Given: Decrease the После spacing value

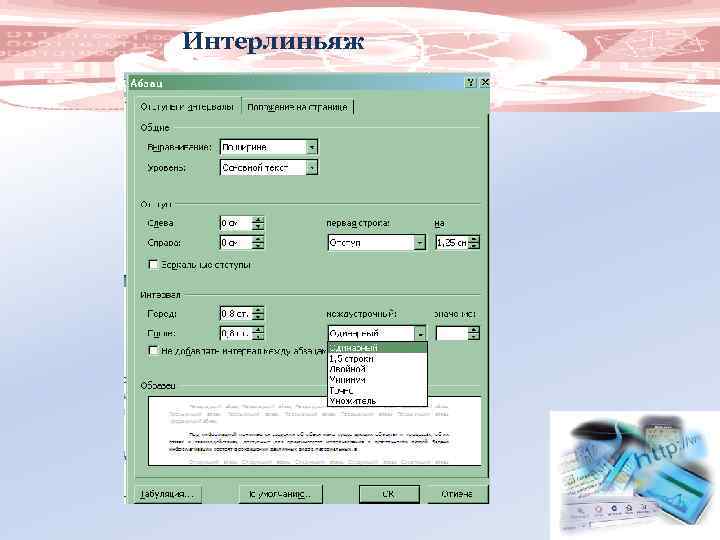Looking at the screenshot, I should (258, 337).
